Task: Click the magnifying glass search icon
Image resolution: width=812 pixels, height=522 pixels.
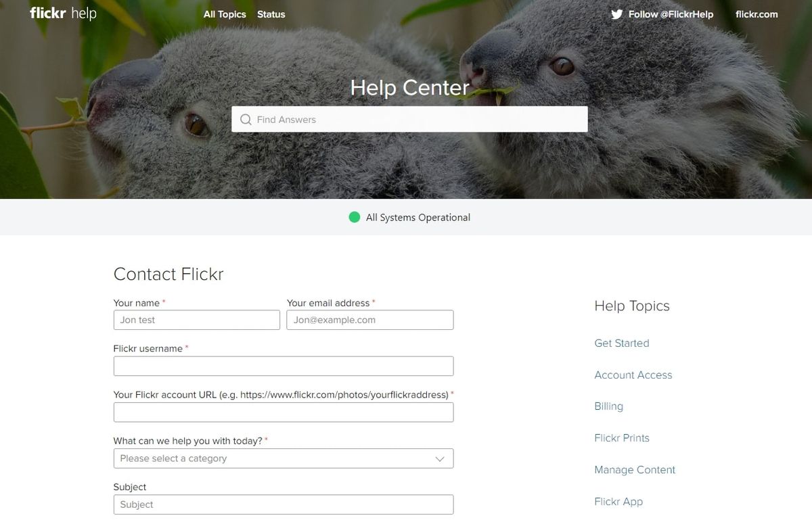Action: [246, 119]
